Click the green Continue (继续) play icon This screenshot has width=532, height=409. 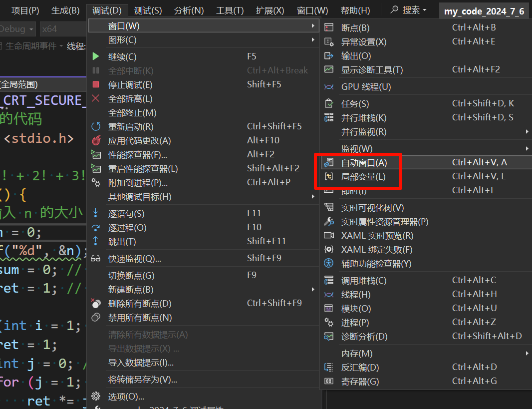click(96, 57)
